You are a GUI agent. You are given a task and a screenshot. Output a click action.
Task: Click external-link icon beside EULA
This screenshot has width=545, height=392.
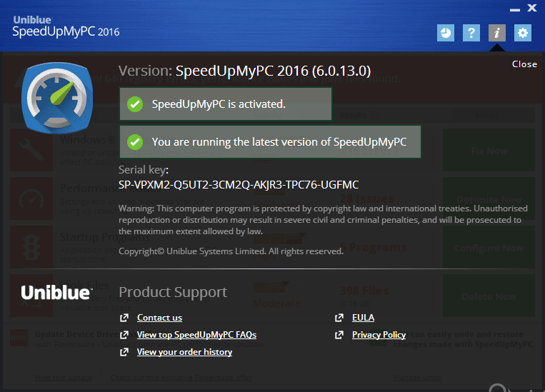[339, 318]
